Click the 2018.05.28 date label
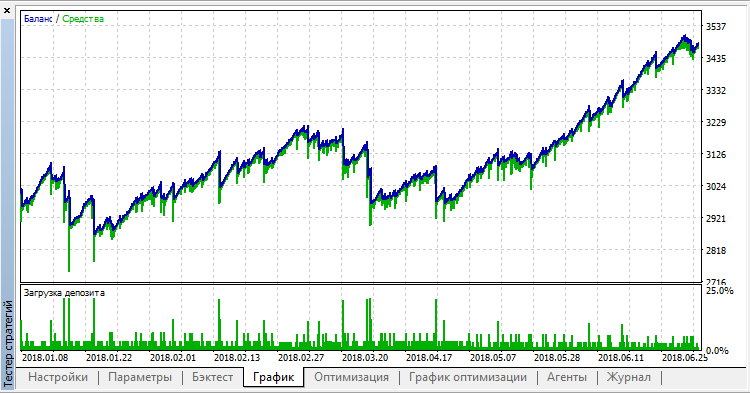 [557, 358]
